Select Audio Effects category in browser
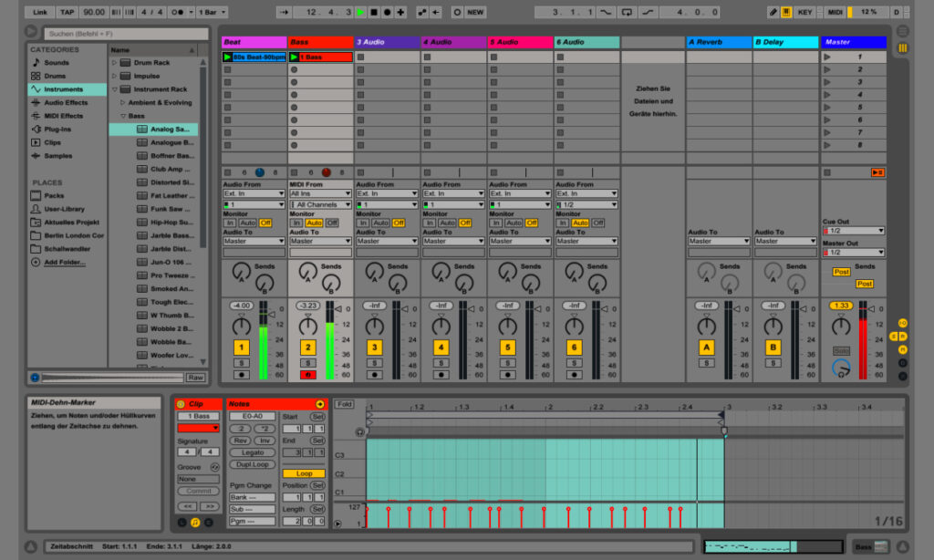Image resolution: width=934 pixels, height=560 pixels. click(66, 102)
